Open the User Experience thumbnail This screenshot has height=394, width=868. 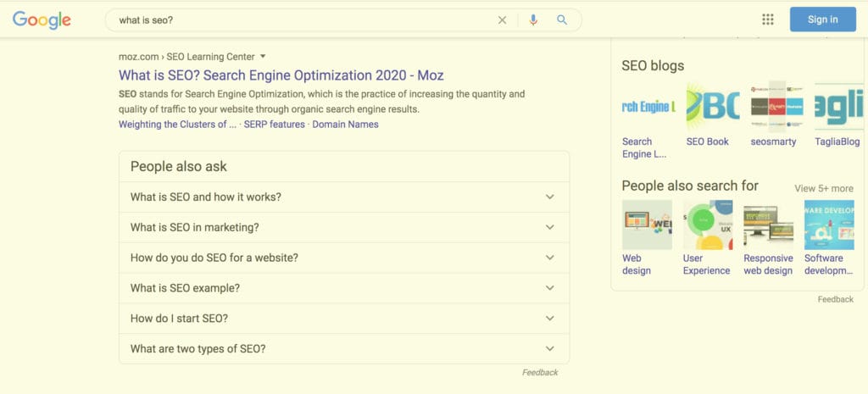click(x=708, y=225)
